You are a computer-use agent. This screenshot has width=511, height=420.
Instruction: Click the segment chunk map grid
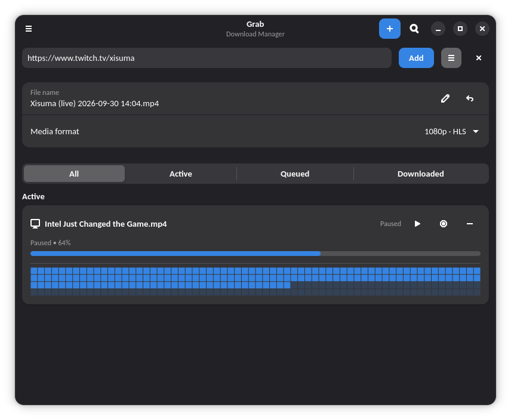click(x=255, y=282)
